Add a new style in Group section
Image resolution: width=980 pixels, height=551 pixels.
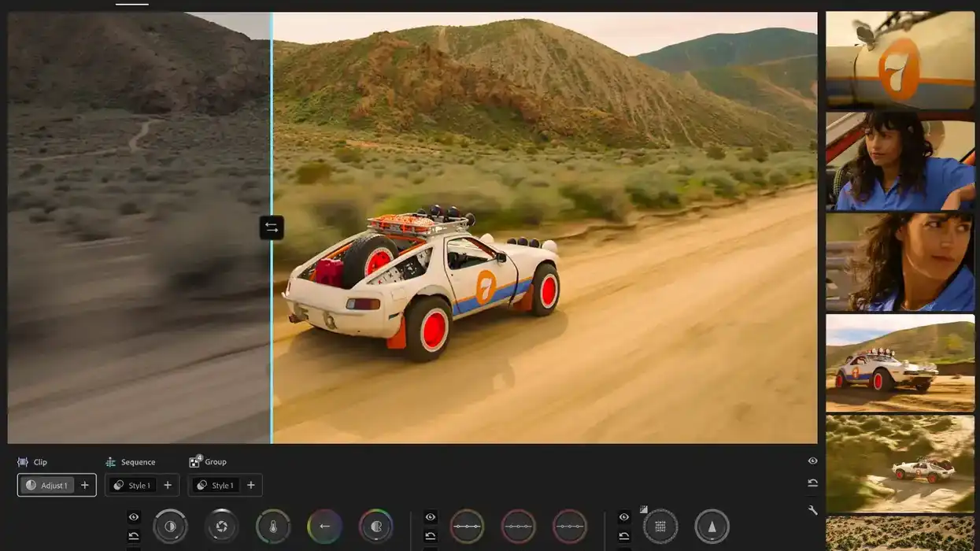tap(251, 485)
